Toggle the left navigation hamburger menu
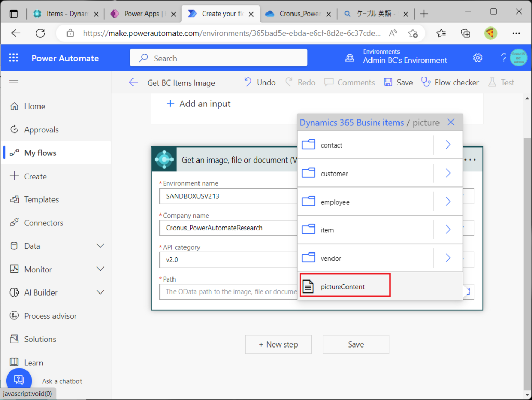 14,83
